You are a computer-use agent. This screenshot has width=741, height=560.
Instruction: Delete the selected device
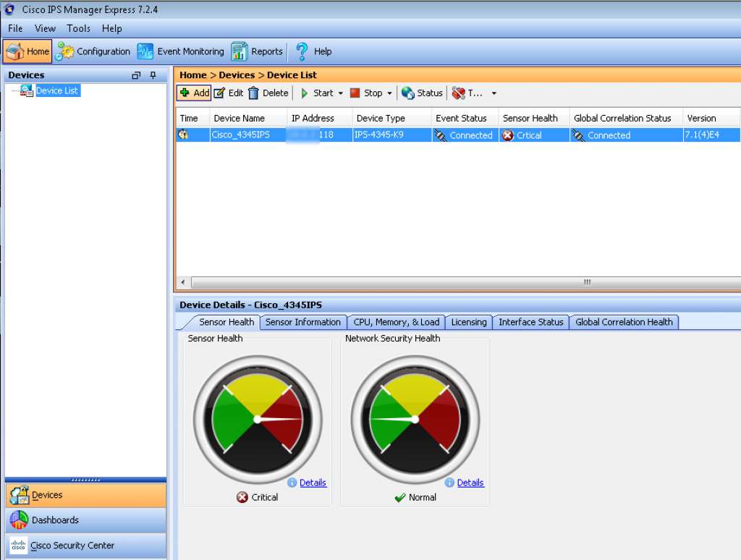(254, 93)
